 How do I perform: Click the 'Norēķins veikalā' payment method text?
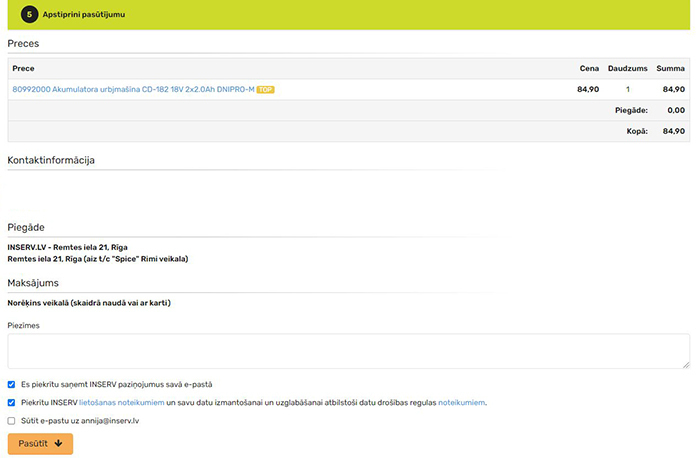coord(88,303)
